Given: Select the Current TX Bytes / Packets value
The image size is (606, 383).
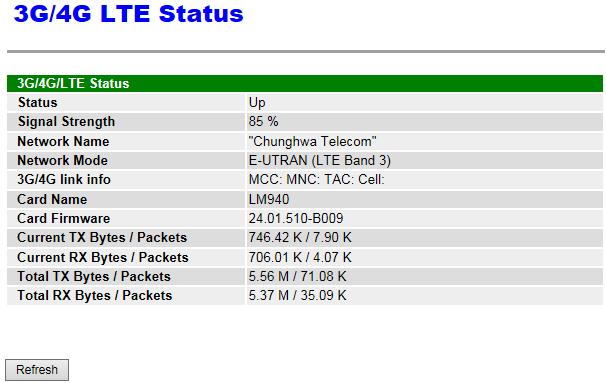Looking at the screenshot, I should coord(300,237).
